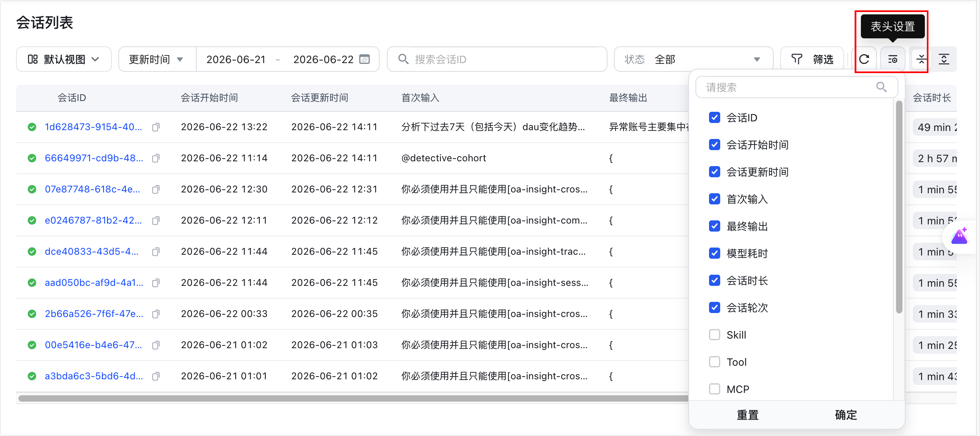Enable the MCP column checkbox
Viewport: 980px width, 436px height.
coord(715,389)
